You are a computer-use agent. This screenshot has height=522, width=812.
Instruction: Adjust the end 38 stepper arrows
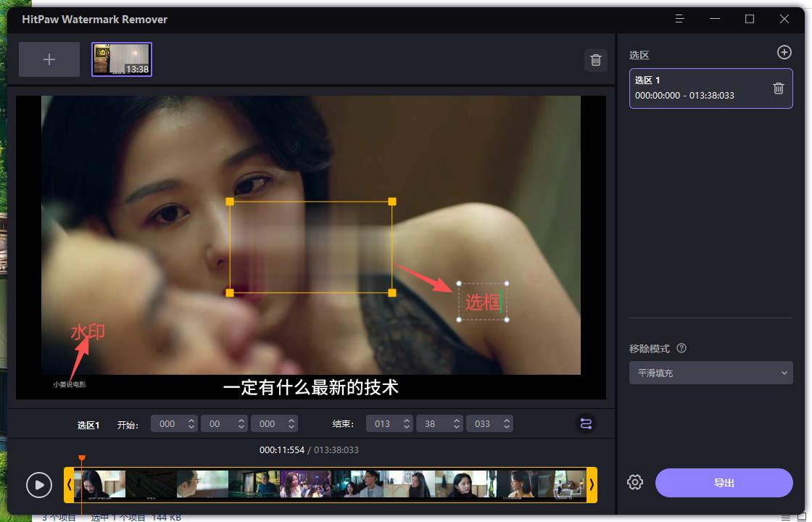(x=456, y=423)
